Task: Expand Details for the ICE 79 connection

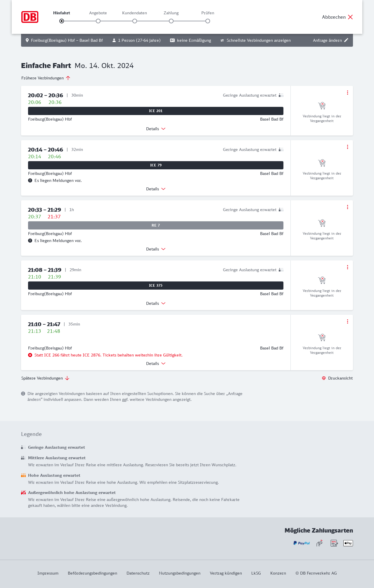Action: click(155, 189)
